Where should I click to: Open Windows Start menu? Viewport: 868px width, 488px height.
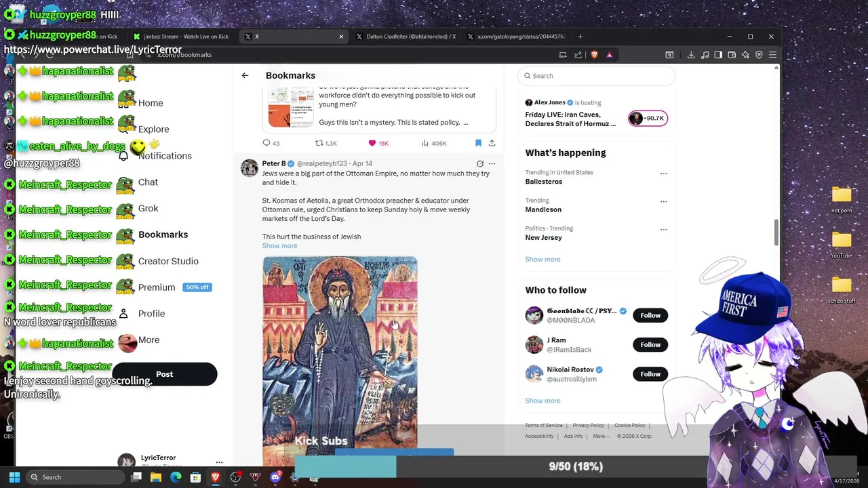coord(14,477)
